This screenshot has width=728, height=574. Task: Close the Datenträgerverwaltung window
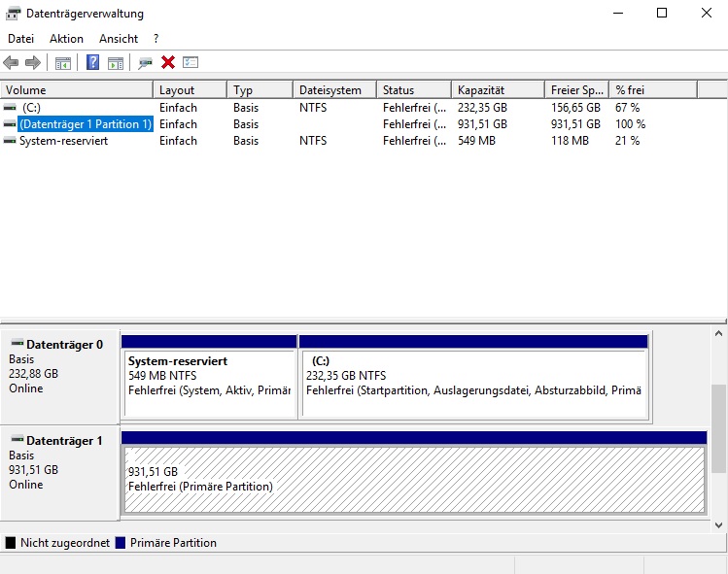tap(707, 13)
